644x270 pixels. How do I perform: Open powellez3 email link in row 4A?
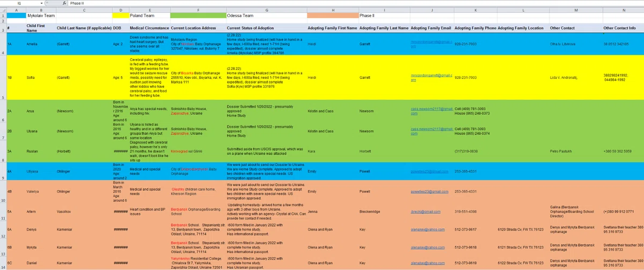pyautogui.click(x=429, y=171)
